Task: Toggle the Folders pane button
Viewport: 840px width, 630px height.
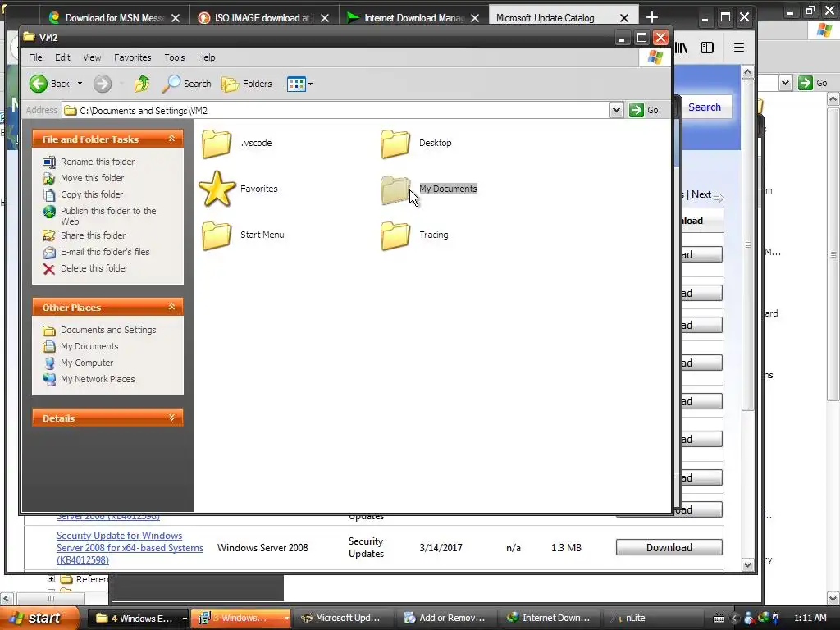Action: point(247,84)
